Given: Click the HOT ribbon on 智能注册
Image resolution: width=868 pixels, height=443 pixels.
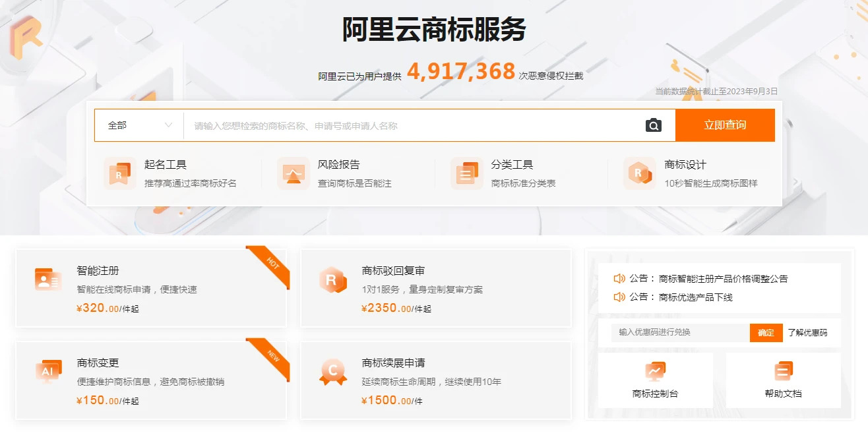Looking at the screenshot, I should (272, 264).
